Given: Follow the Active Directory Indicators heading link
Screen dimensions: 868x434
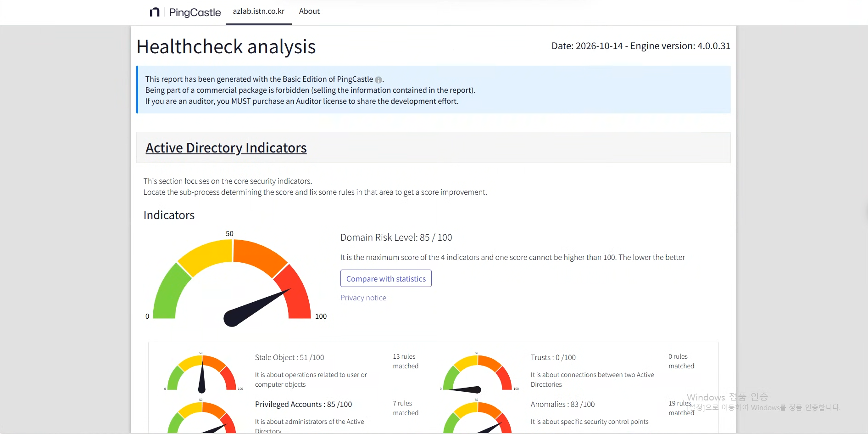Looking at the screenshot, I should tap(226, 147).
